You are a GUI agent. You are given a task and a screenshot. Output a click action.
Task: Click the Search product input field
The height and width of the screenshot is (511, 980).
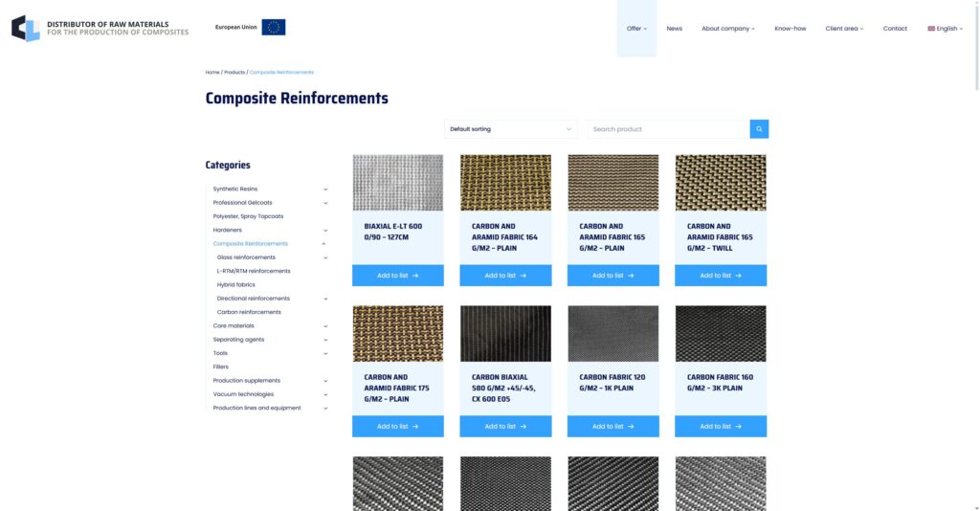click(667, 129)
